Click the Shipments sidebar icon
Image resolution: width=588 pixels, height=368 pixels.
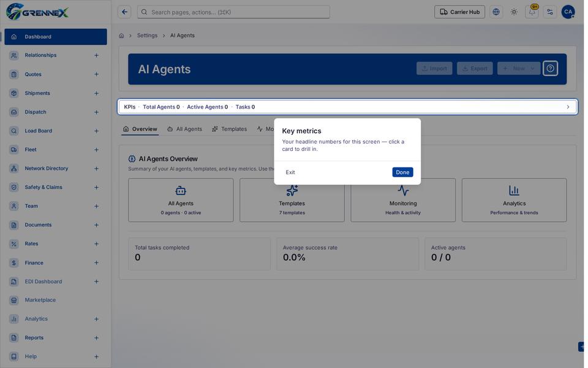click(x=14, y=93)
